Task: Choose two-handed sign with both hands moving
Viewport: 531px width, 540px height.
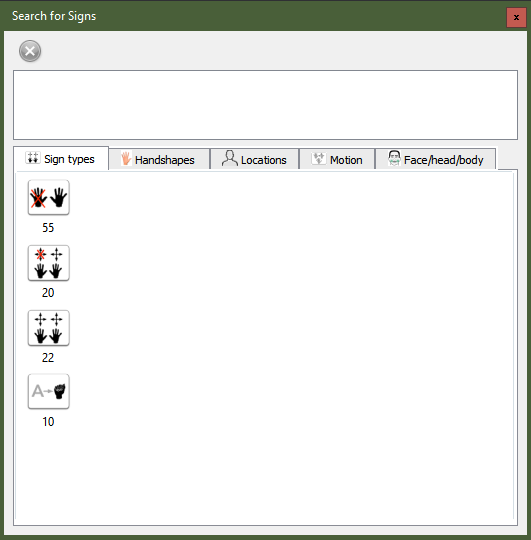Action: click(49, 328)
